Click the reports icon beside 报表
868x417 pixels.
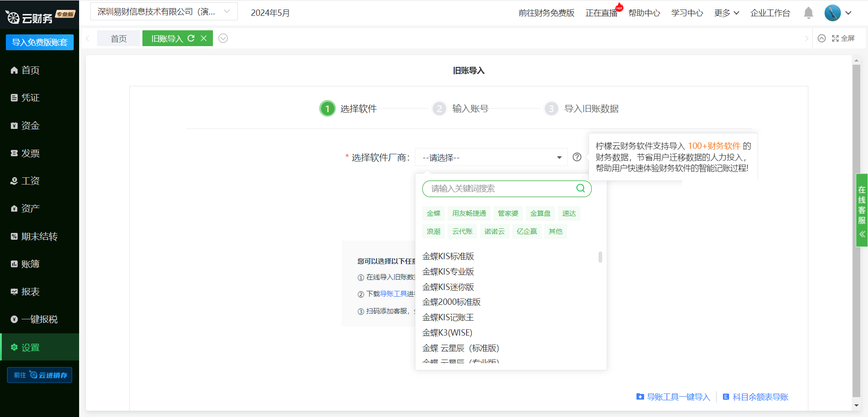tap(14, 292)
